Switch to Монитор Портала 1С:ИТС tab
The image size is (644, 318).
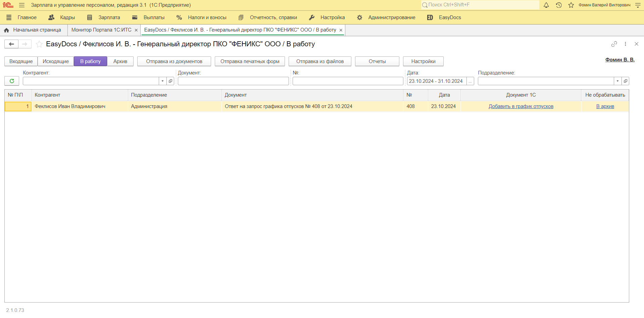pos(101,30)
